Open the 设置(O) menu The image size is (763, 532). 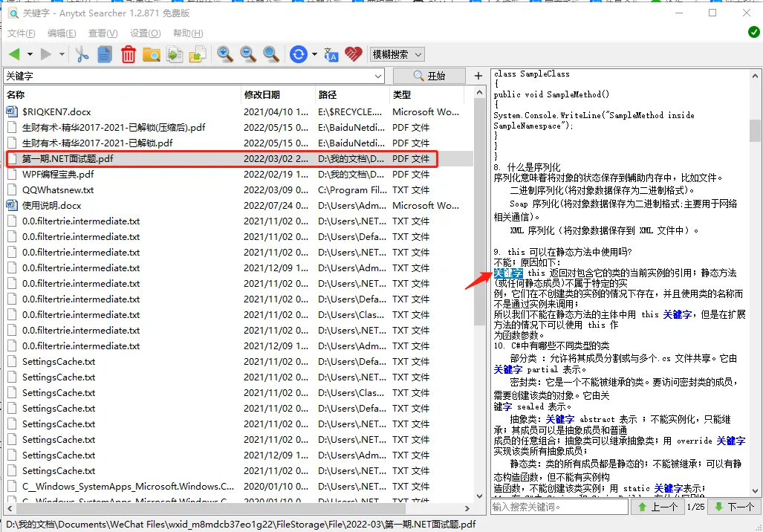click(145, 33)
